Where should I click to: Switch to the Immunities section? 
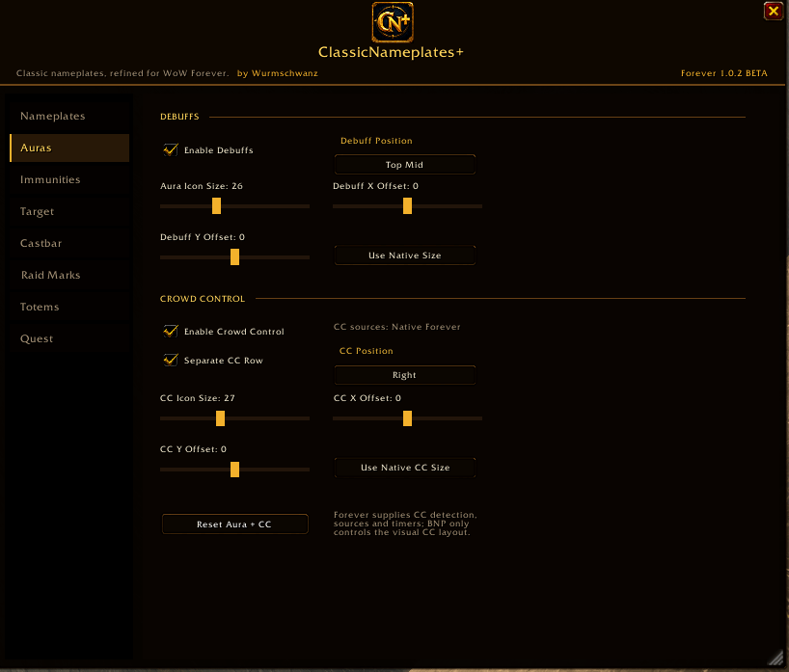69,179
